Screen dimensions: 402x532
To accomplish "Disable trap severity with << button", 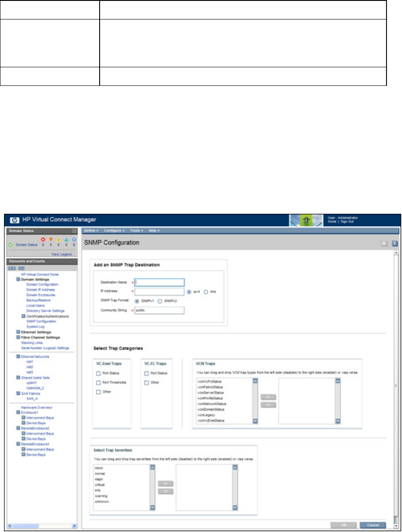I will [x=166, y=491].
